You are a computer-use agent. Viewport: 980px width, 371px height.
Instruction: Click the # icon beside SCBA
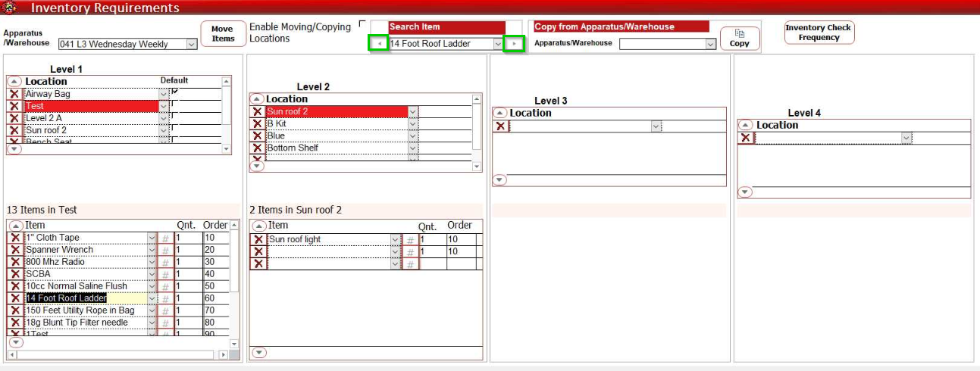coord(164,274)
